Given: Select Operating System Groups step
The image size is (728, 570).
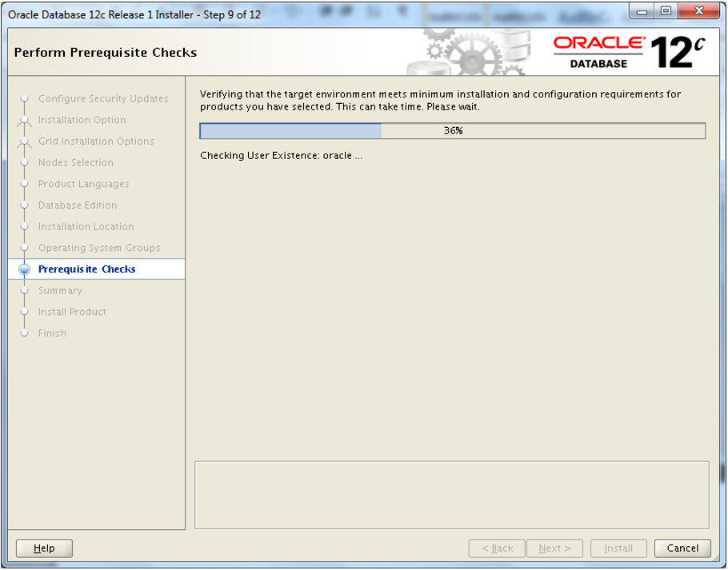Looking at the screenshot, I should 99,248.
